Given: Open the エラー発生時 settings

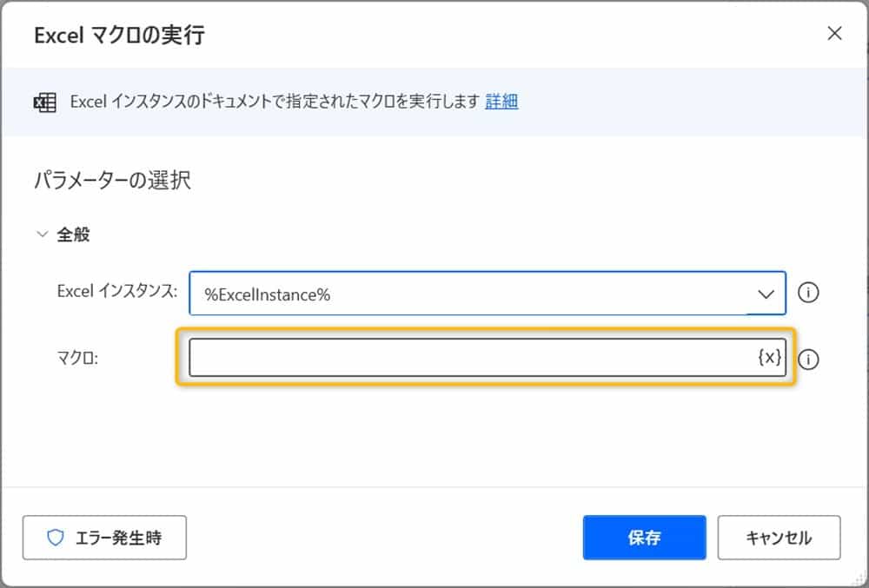Looking at the screenshot, I should click(x=104, y=538).
